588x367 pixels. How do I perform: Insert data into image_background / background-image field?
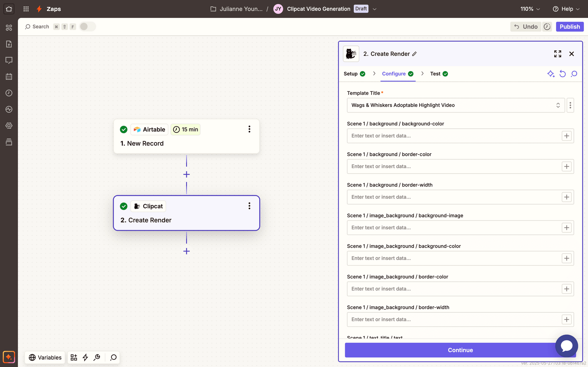567,227
